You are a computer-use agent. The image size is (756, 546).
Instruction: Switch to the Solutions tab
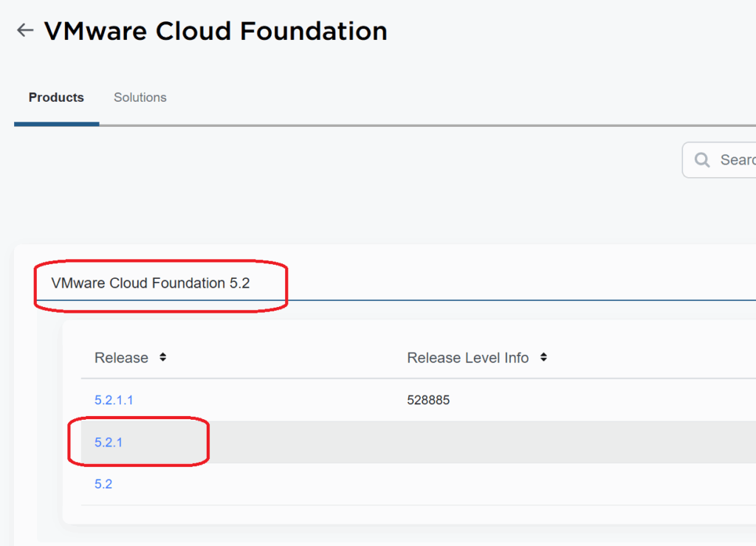pos(140,97)
